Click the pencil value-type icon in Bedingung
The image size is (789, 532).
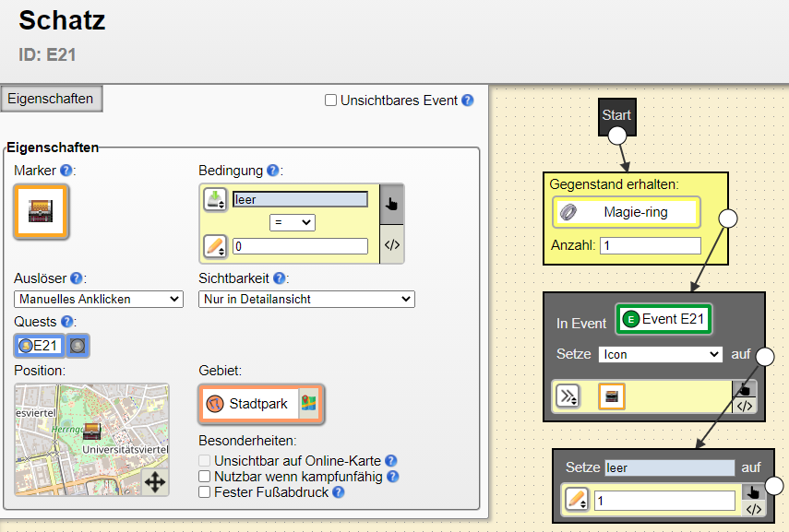point(214,246)
